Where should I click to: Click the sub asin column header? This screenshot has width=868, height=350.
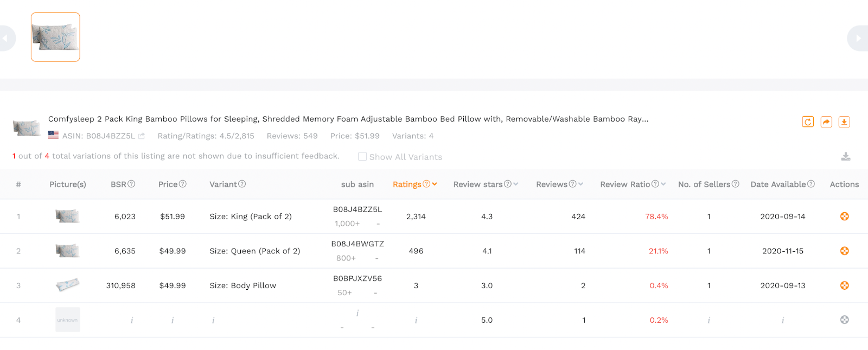pos(358,184)
